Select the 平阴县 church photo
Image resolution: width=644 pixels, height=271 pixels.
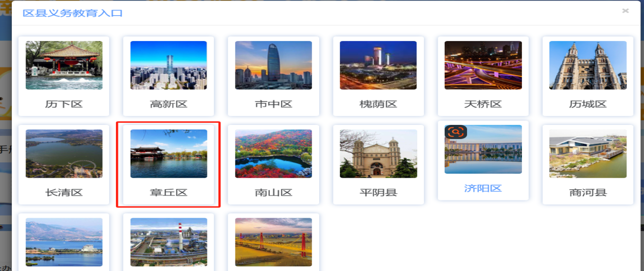(x=378, y=154)
